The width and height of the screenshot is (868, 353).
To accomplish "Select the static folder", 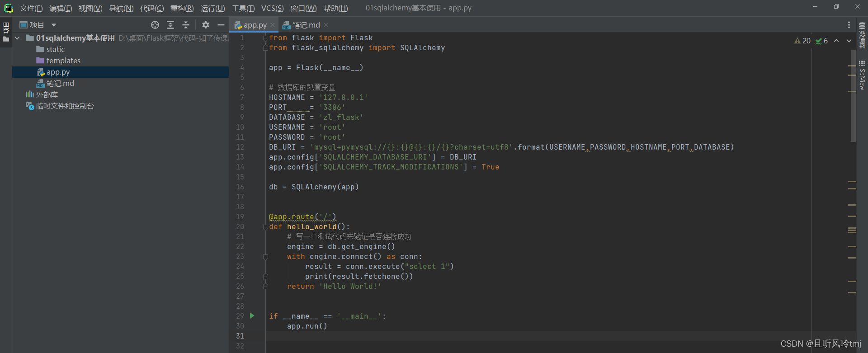I will pos(51,49).
